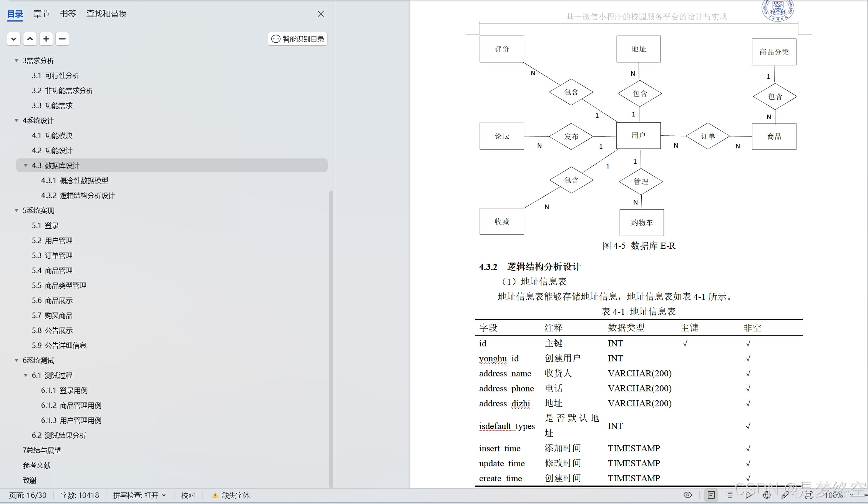The image size is (868, 504).
Task: Click the collapse-level down arrow button
Action: [14, 39]
